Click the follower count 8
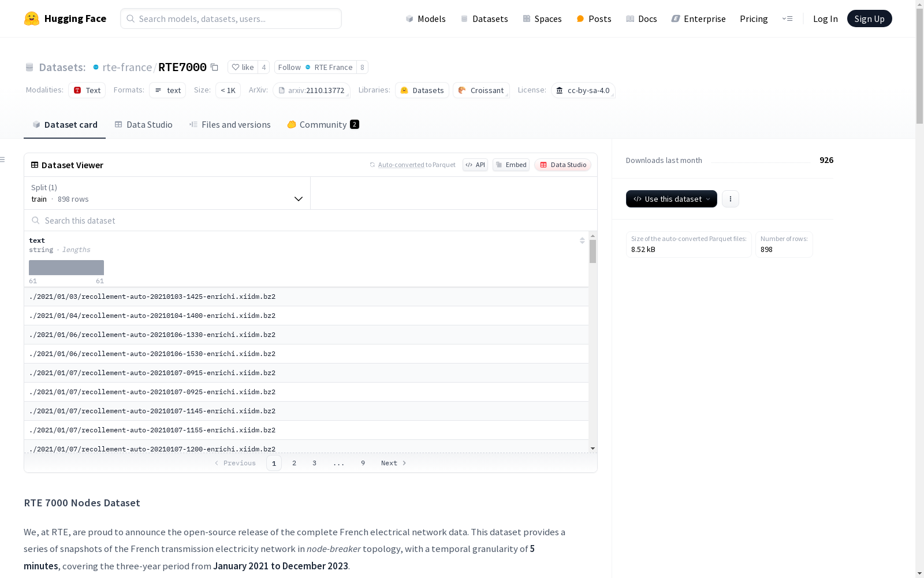The height and width of the screenshot is (578, 924). click(363, 67)
